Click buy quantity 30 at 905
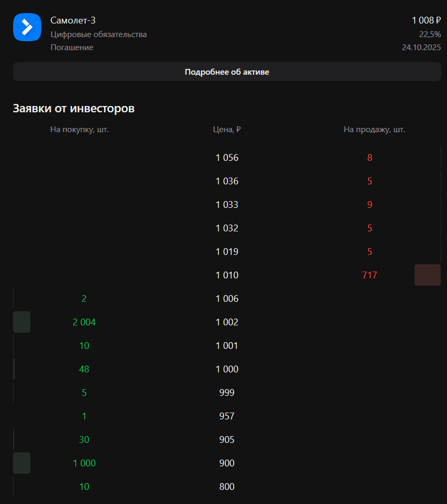This screenshot has width=447, height=504. pyautogui.click(x=84, y=440)
